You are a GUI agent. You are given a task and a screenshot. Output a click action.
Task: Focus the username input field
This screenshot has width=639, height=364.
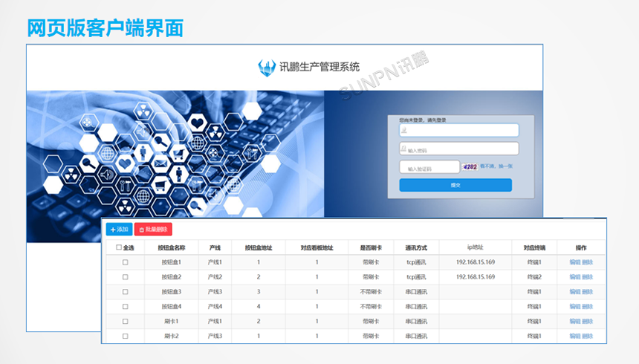(459, 130)
